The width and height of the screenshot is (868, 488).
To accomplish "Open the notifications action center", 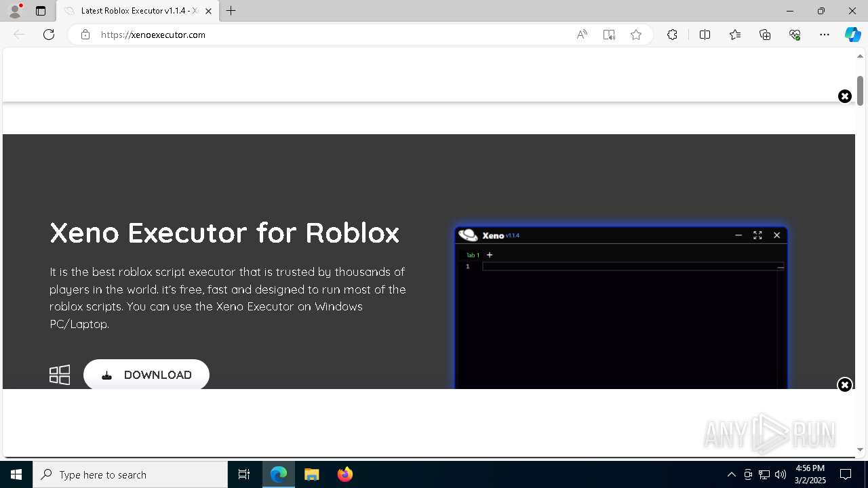I will [x=846, y=474].
